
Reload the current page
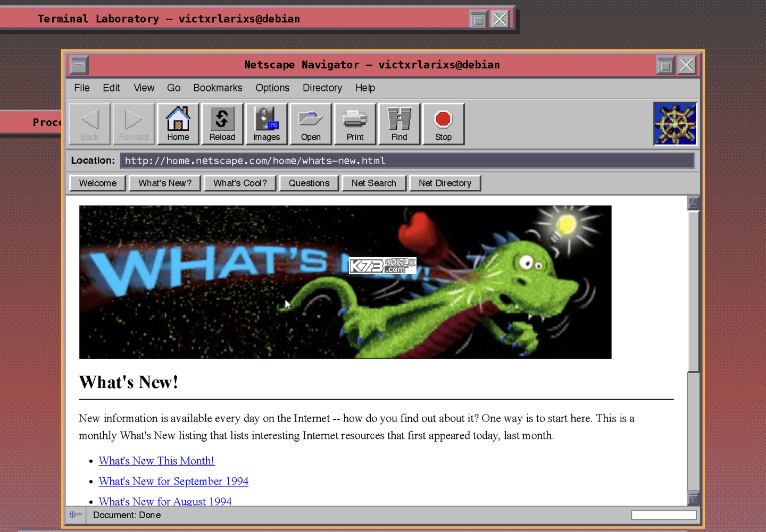[222, 124]
